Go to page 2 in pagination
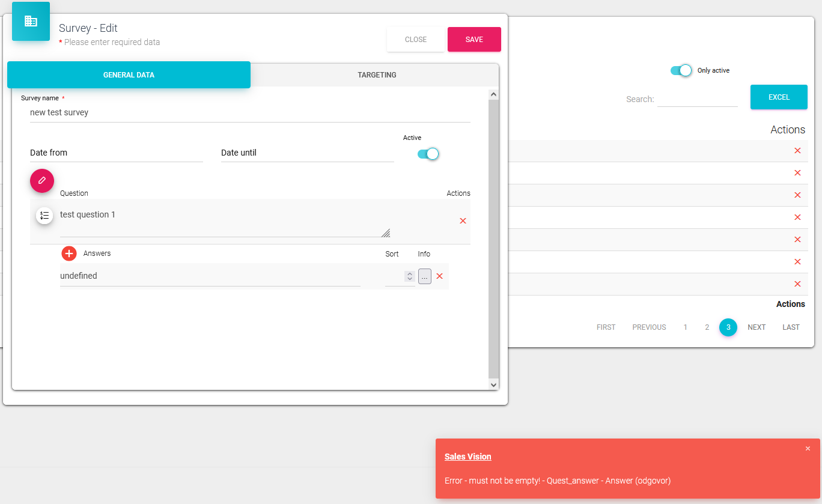 click(707, 327)
